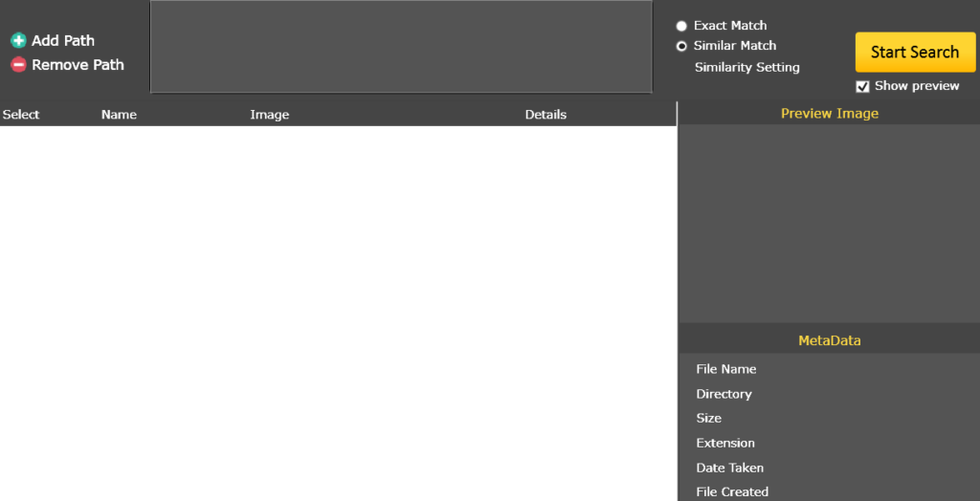
Task: Toggle the Show preview checkbox
Action: click(x=862, y=87)
